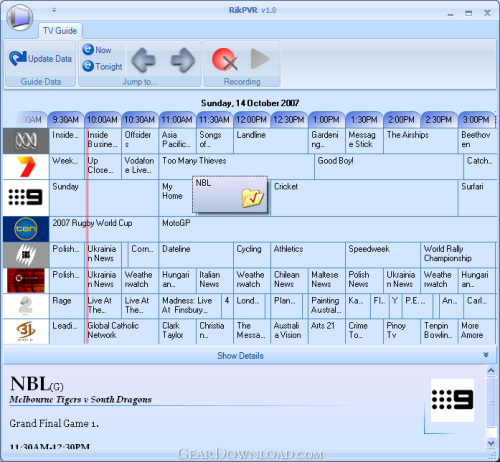
Task: Go back with the left arrow icon
Action: click(144, 60)
